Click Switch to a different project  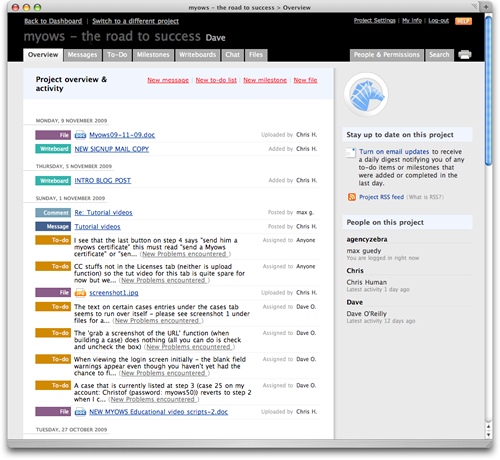(x=135, y=21)
